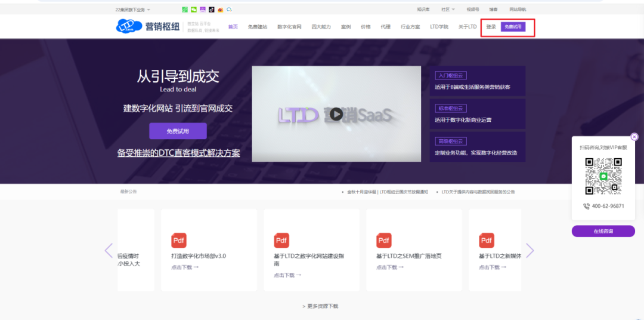Select the 关于LTD menu item
644x320 pixels.
click(467, 27)
